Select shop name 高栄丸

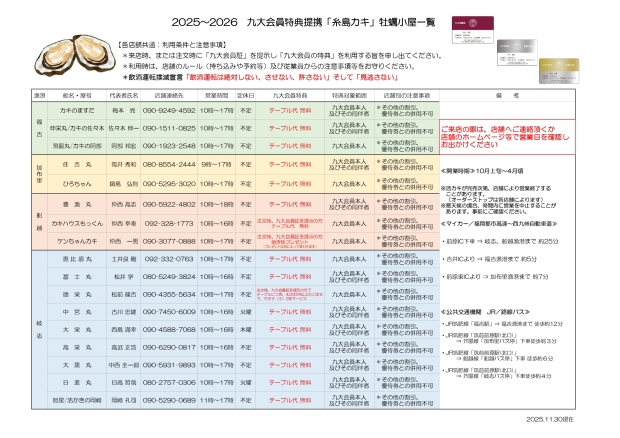pyautogui.click(x=77, y=347)
